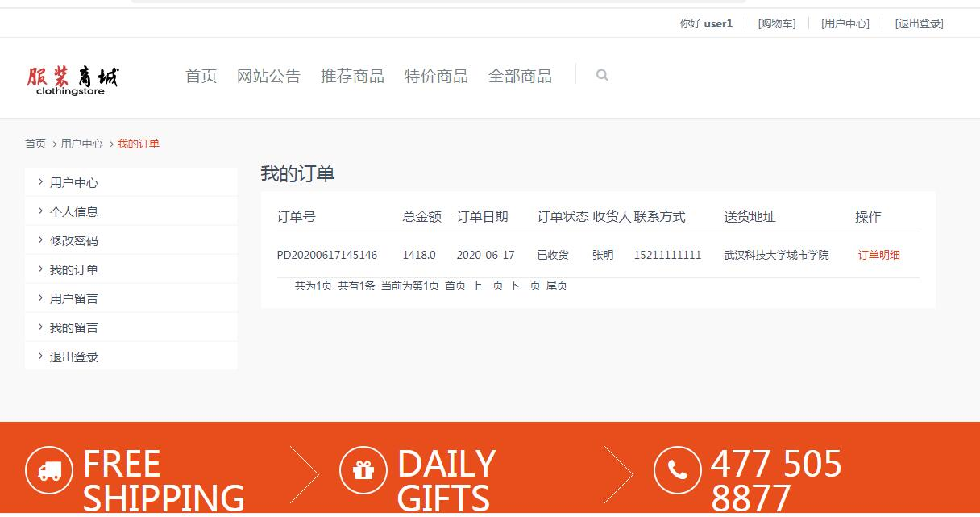980x517 pixels.
Task: Click the FREE SHIPPING banner text
Action: [x=164, y=482]
